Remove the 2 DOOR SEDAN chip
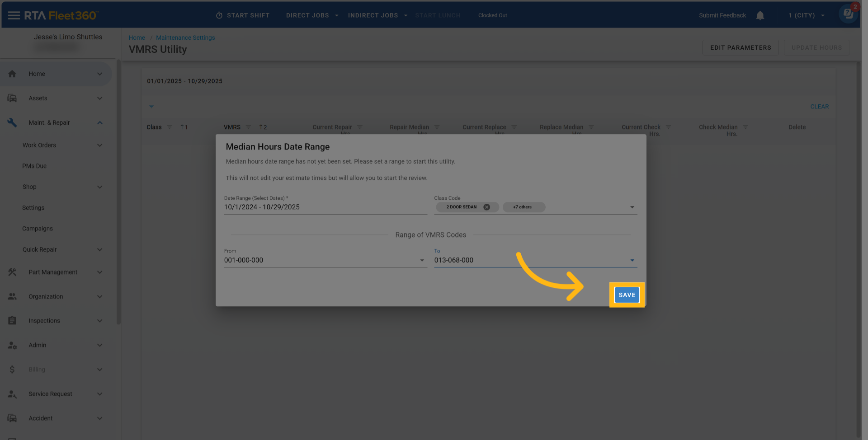 click(x=486, y=207)
